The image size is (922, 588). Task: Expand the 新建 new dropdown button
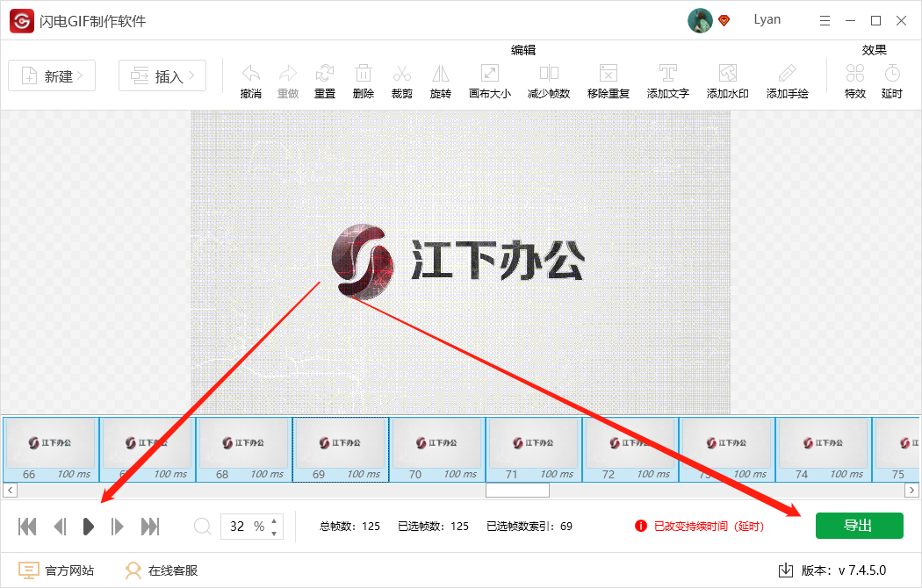[52, 75]
